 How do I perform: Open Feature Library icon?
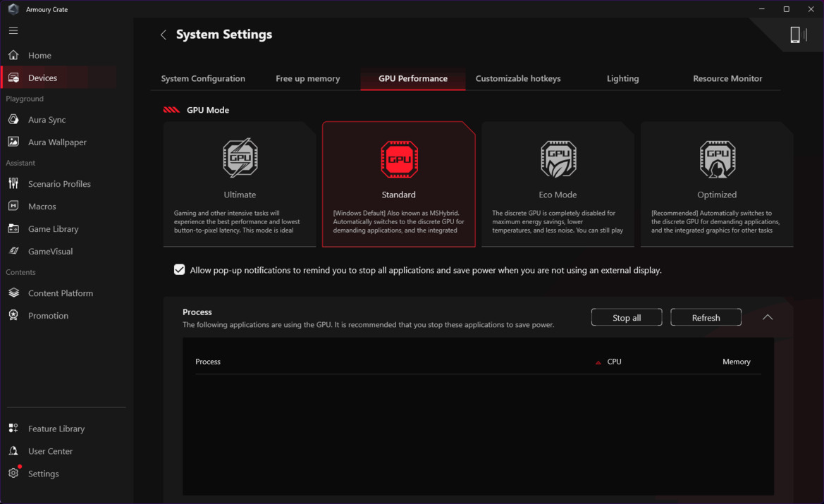tap(13, 429)
